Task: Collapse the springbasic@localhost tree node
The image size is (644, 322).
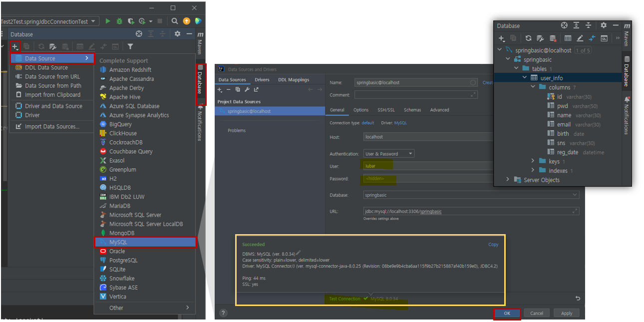Action: click(x=501, y=50)
